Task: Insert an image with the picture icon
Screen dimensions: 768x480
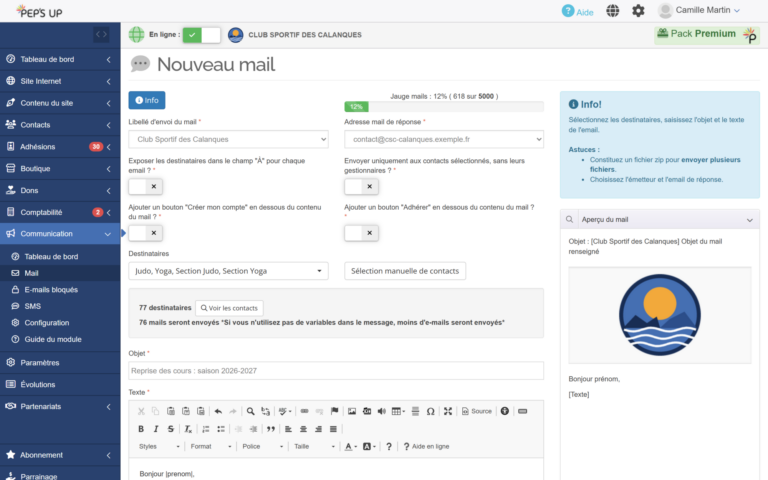Action: coord(352,411)
